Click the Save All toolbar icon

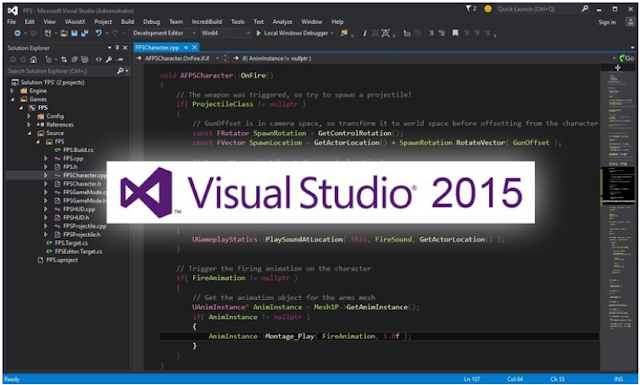click(x=85, y=33)
